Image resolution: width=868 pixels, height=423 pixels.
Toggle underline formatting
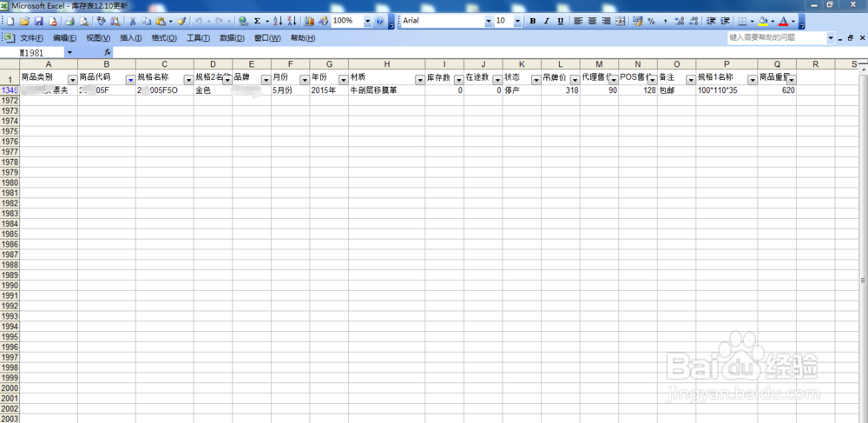tap(560, 21)
